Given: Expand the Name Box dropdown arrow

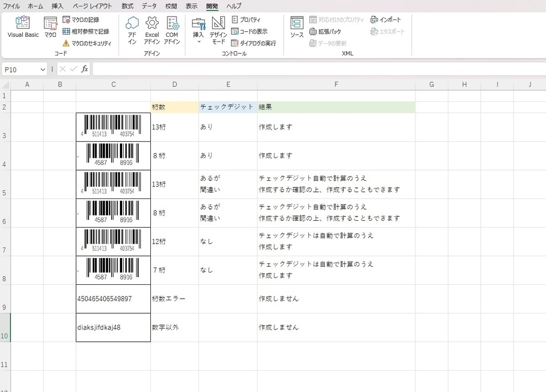Looking at the screenshot, I should click(x=43, y=69).
